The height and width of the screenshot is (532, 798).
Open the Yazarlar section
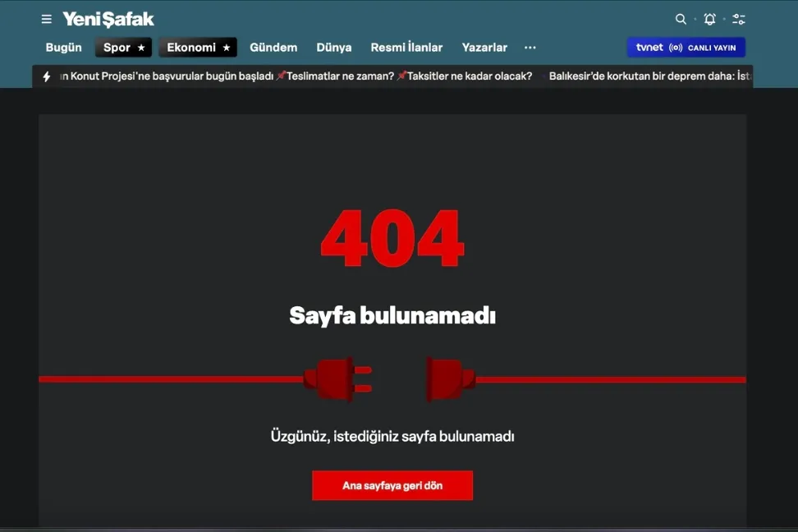coord(484,48)
